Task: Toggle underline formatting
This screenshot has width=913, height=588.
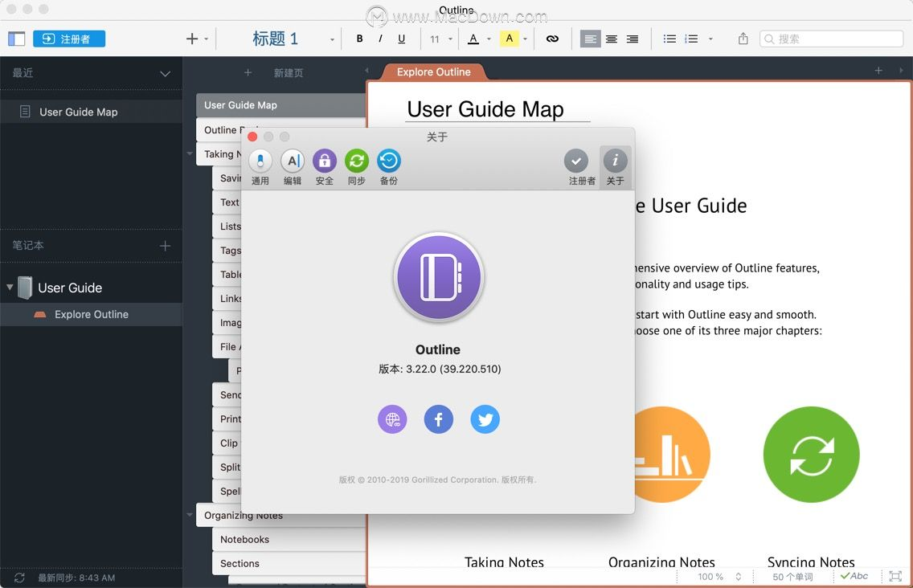Action: pyautogui.click(x=401, y=39)
